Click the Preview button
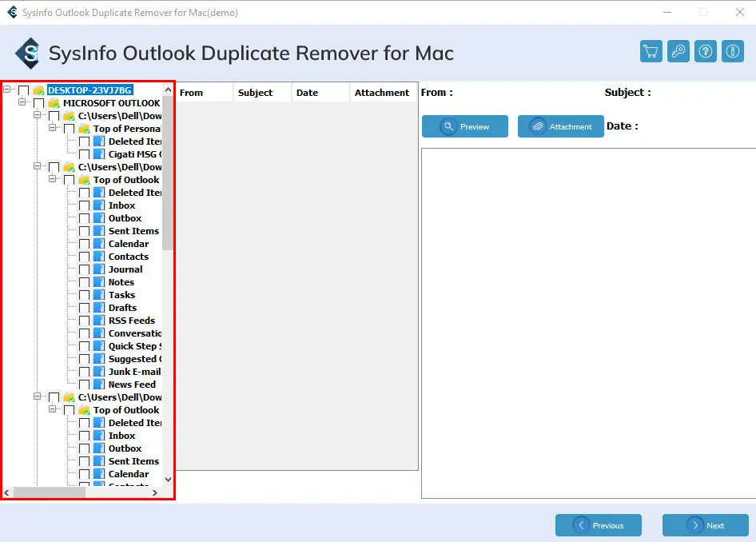The image size is (756, 542). pos(465,126)
